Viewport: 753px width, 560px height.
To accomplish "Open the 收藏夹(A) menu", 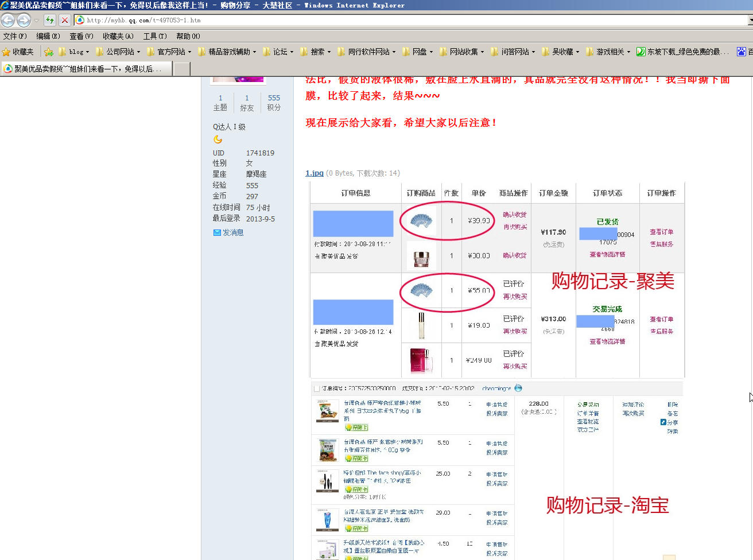I will pos(118,36).
